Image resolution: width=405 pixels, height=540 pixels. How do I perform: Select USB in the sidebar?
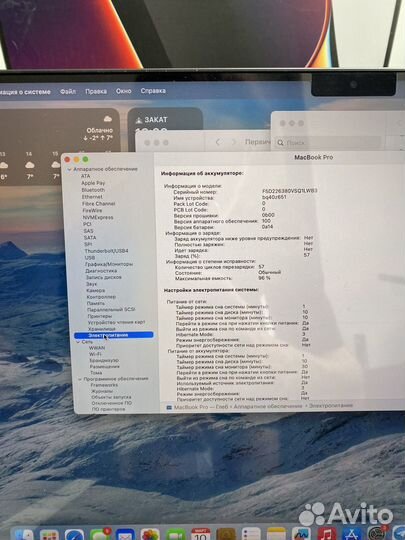[90, 258]
